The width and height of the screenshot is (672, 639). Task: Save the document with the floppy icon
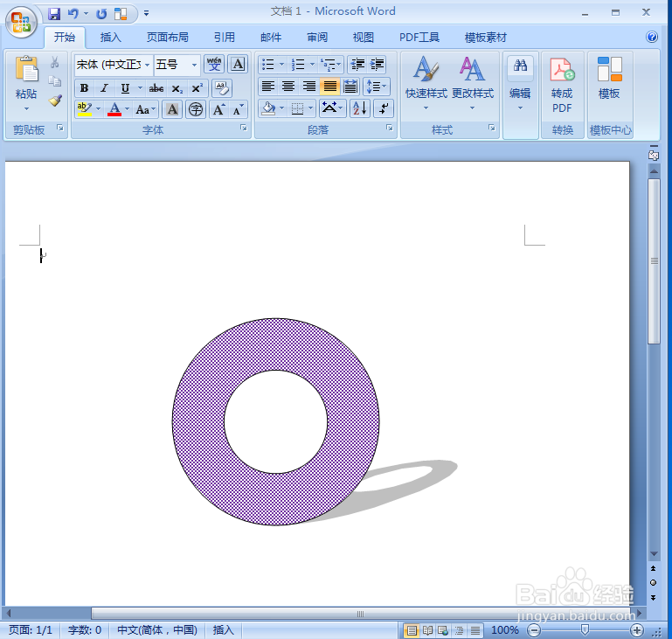[54, 14]
